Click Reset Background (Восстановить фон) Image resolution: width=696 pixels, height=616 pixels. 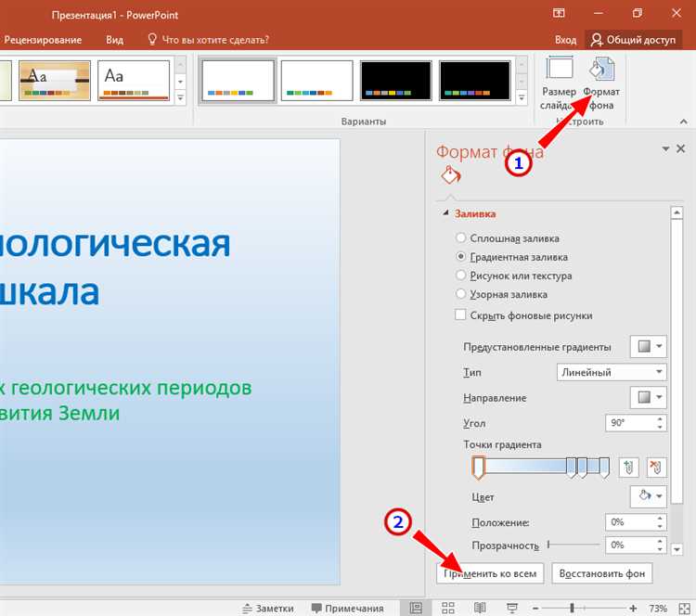pos(602,573)
